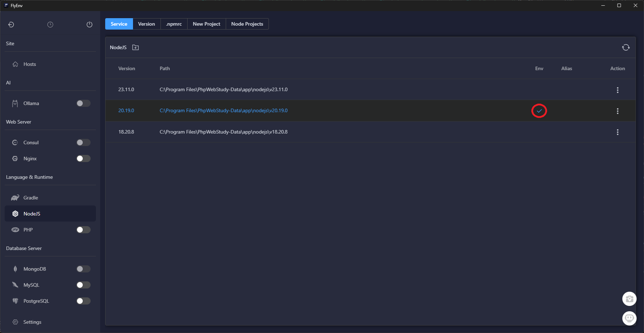This screenshot has width=644, height=333.
Task: Click the screenshot camera floating icon
Action: (629, 299)
